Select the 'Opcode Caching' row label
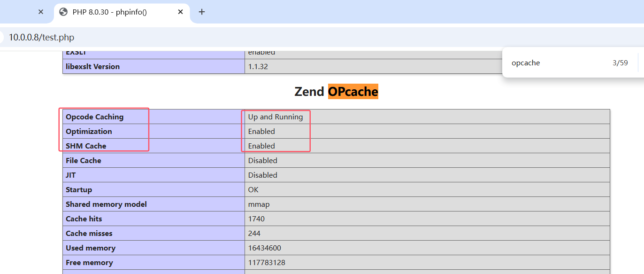This screenshot has height=274, width=644. pyautogui.click(x=94, y=117)
